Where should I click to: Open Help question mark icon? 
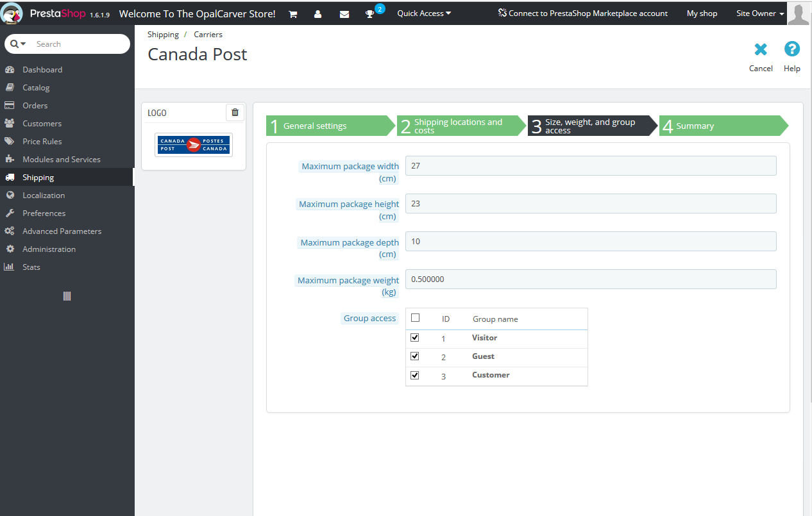tap(792, 49)
